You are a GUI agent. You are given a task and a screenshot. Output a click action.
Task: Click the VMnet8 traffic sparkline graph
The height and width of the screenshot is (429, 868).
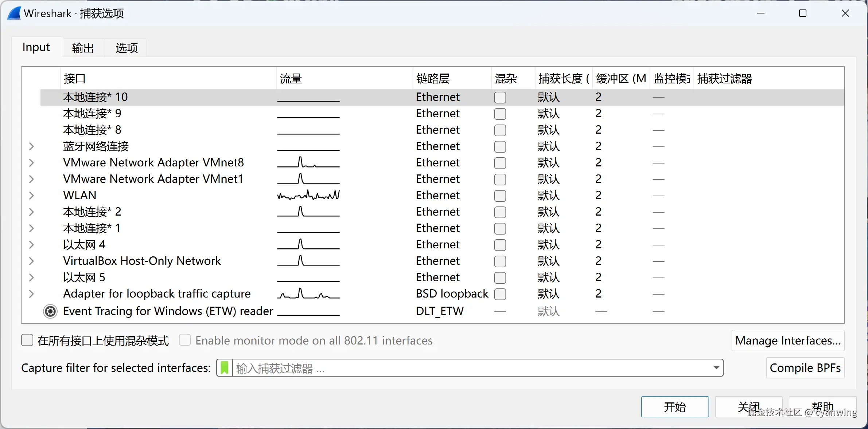[308, 162]
